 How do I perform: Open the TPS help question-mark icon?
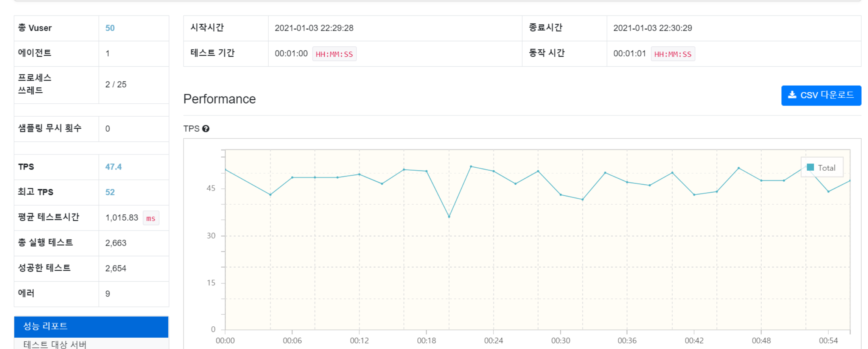[206, 129]
